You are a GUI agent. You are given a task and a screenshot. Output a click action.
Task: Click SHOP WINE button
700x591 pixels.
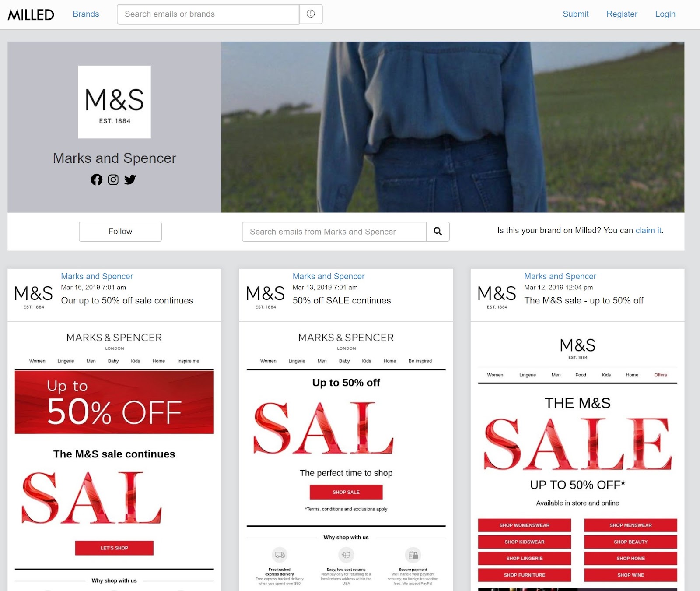pyautogui.click(x=630, y=575)
